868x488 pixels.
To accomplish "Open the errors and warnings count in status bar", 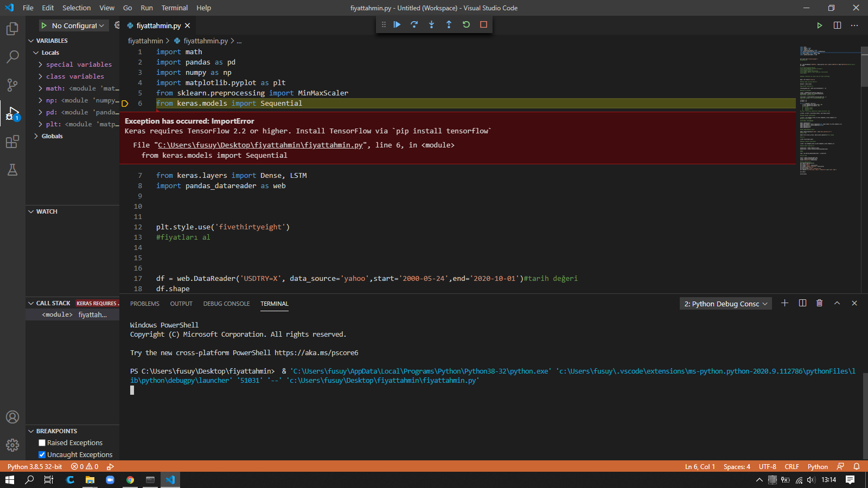I will [x=85, y=466].
